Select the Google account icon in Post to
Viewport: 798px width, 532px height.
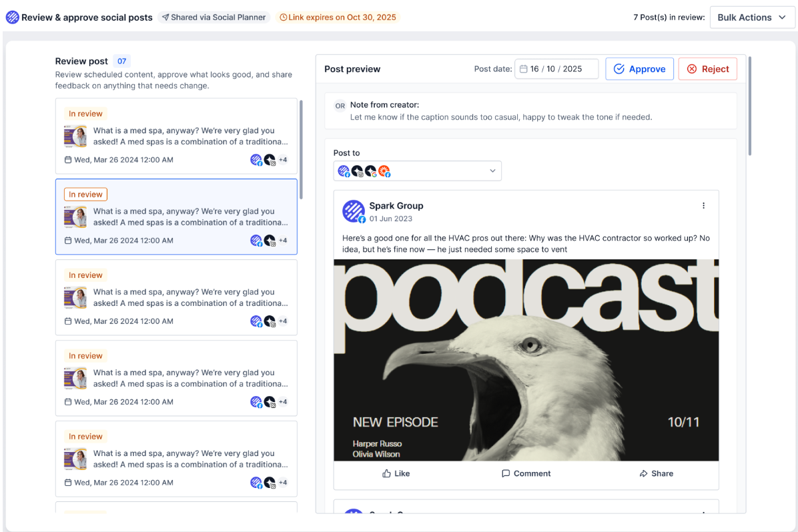tap(371, 171)
